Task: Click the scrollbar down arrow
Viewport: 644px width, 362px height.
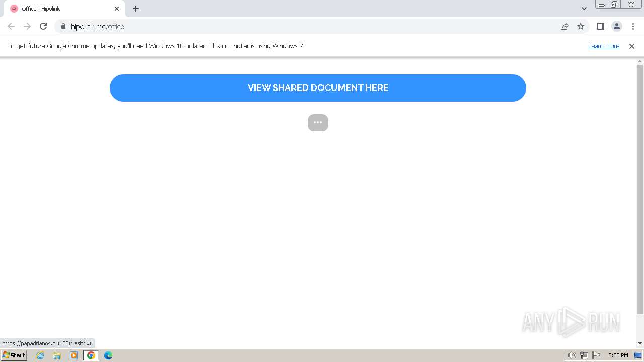Action: point(640,343)
